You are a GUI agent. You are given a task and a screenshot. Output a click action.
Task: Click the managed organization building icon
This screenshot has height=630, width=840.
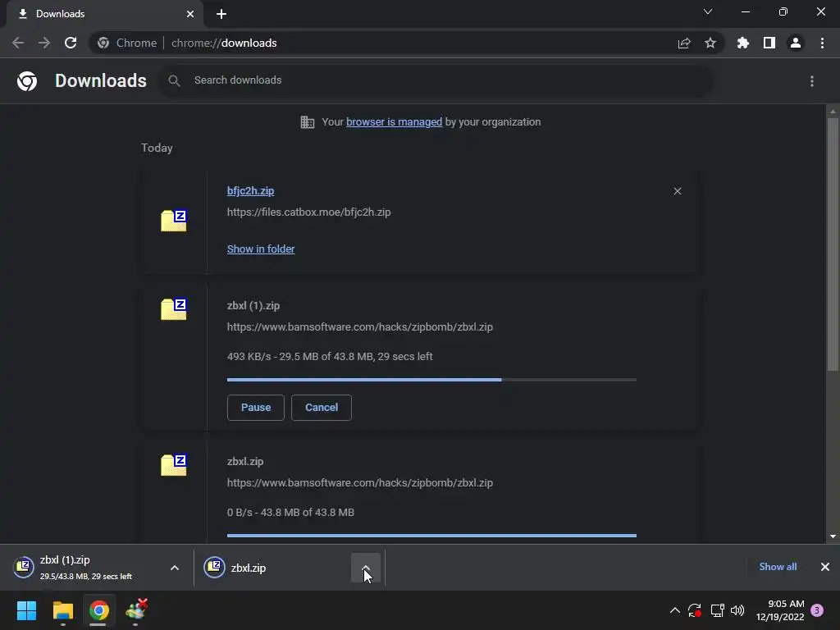tap(308, 122)
